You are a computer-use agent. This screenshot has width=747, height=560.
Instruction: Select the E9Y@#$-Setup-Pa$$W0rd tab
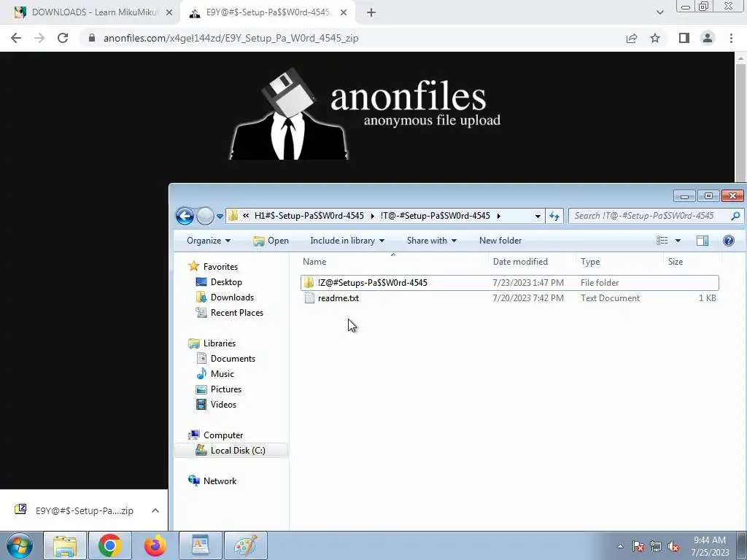268,13
